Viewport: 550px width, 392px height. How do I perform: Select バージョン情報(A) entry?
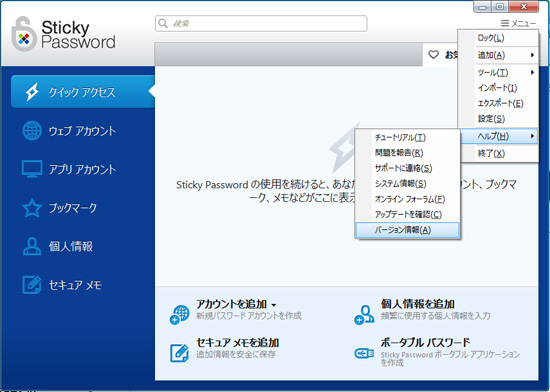click(407, 230)
